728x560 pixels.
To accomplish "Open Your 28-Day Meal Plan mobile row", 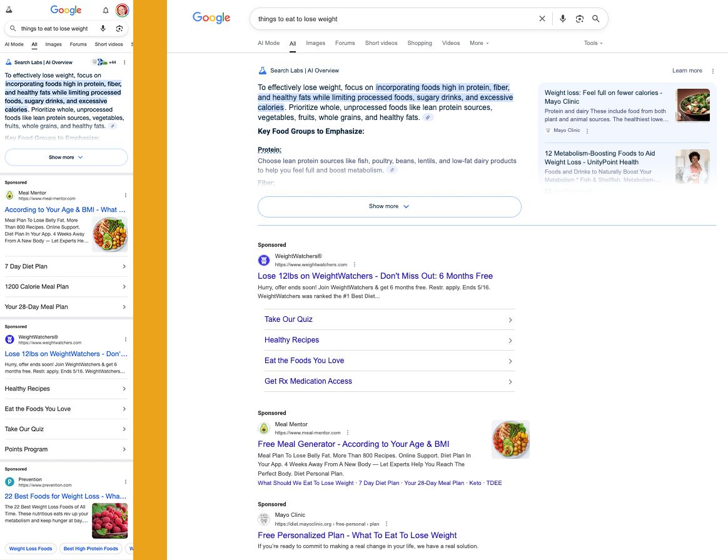I will pos(66,307).
